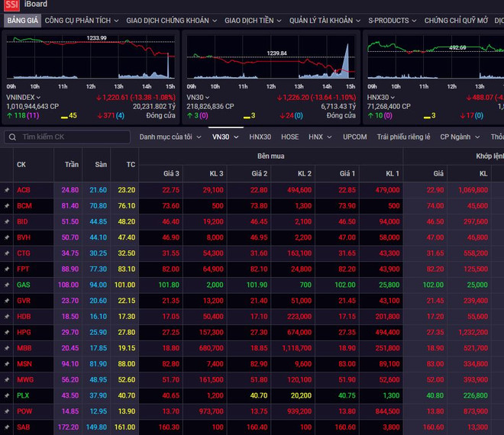Pin the MWG stock row

[7, 380]
